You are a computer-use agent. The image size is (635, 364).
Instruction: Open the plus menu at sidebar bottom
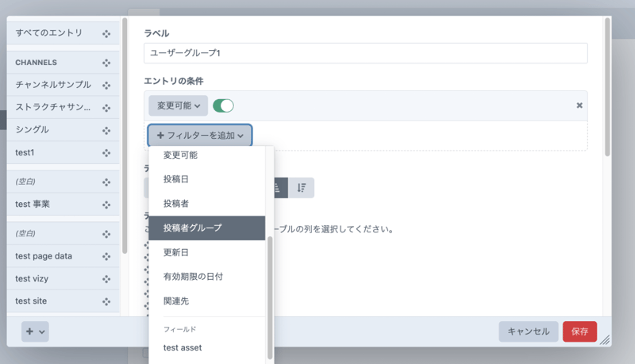34,331
